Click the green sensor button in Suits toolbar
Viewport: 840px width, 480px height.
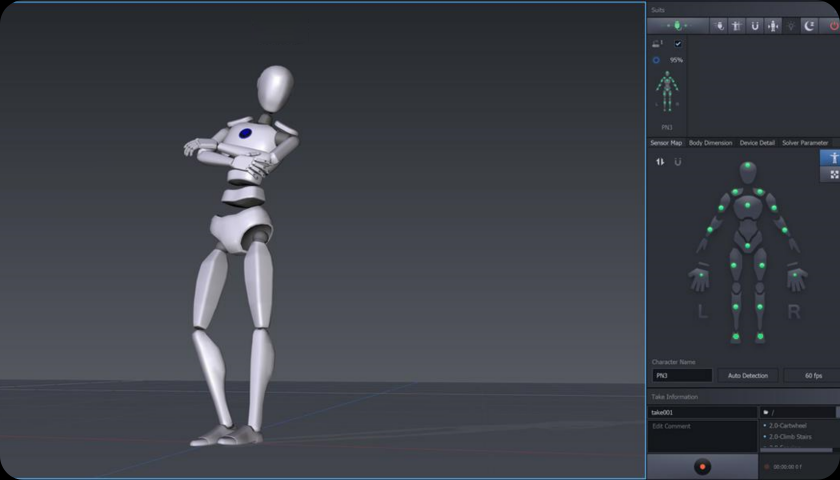pos(677,26)
